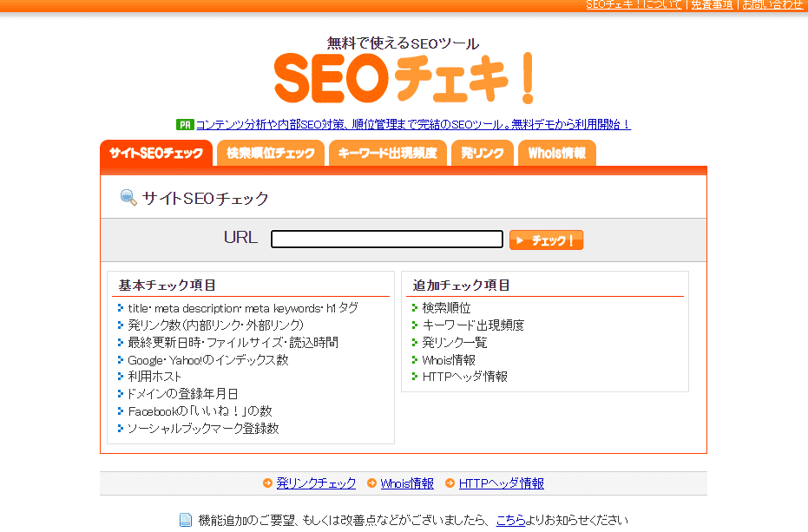Click キーワード出現頻度 in additional check list
Viewport: 808px width, 532px height.
(x=473, y=325)
